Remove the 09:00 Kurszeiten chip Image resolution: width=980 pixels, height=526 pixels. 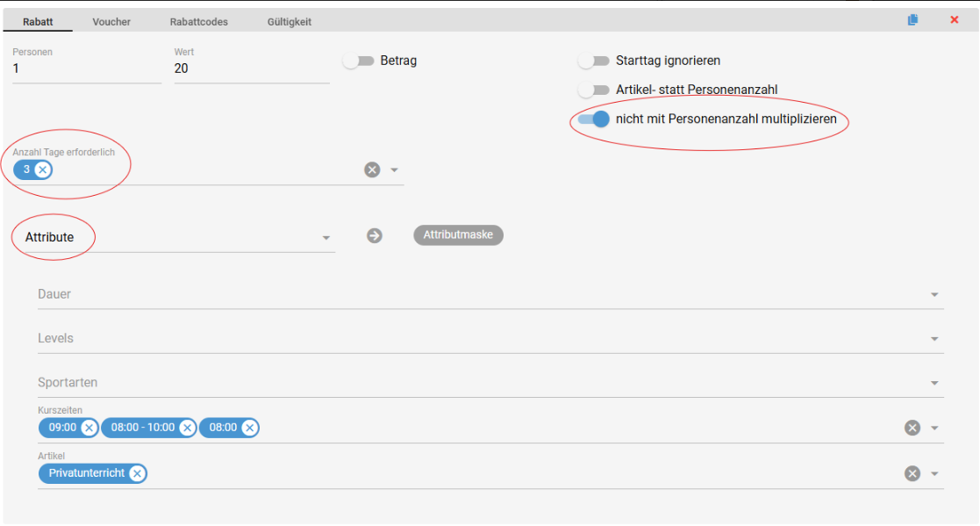(x=89, y=428)
